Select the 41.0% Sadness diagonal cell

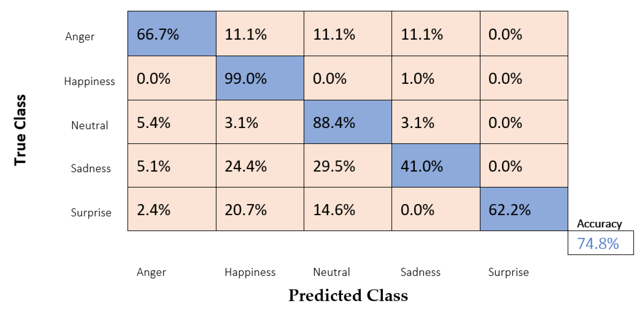(435, 165)
